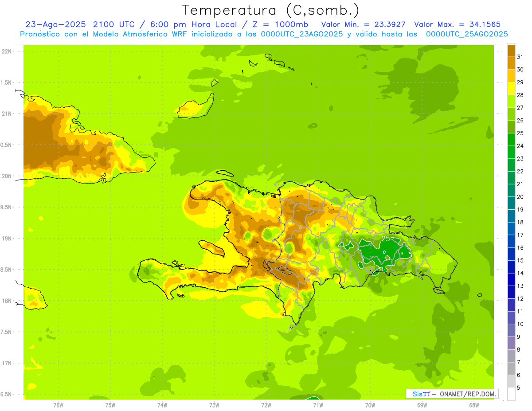
Task: Click the '69W' longitude axis label
Action: pos(422,405)
